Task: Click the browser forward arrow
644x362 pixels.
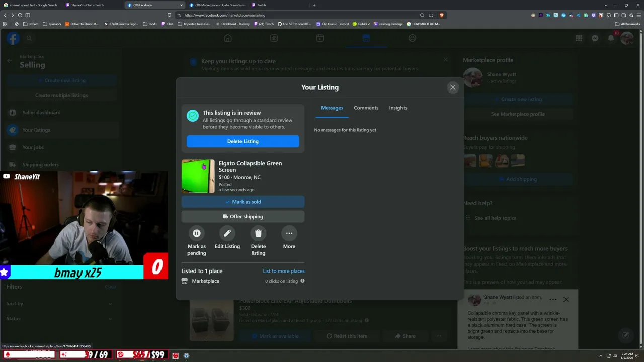Action: click(x=12, y=15)
